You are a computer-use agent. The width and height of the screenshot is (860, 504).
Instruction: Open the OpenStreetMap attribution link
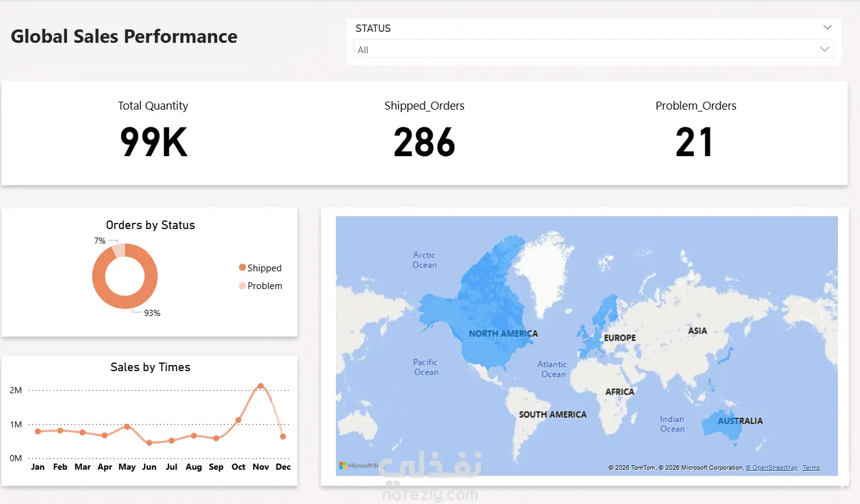pyautogui.click(x=772, y=468)
